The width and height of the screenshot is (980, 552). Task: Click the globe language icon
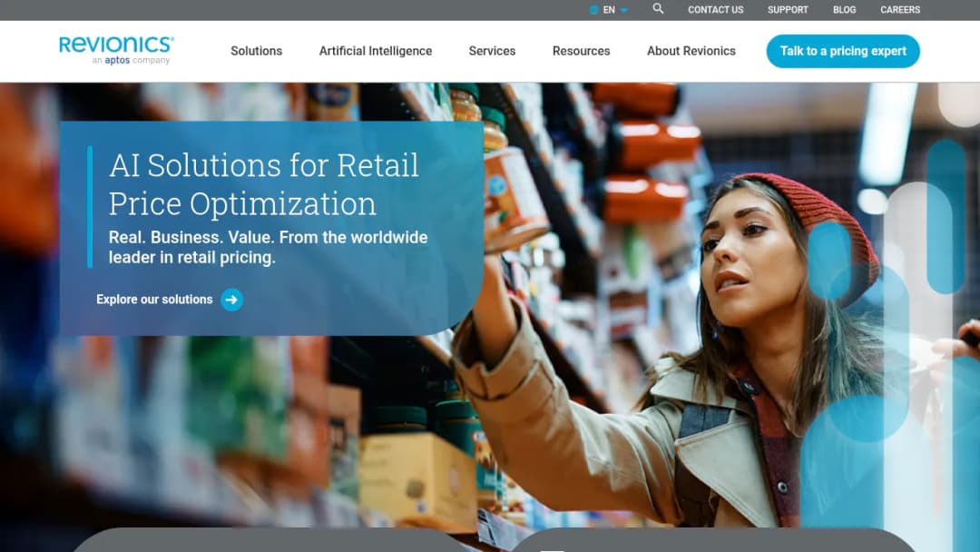point(593,10)
